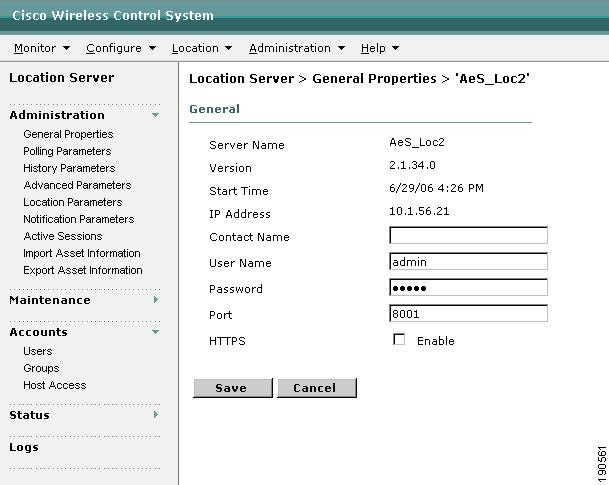Viewport: 609px width, 485px height.
Task: Enable the HTTPS checkbox
Action: [399, 339]
